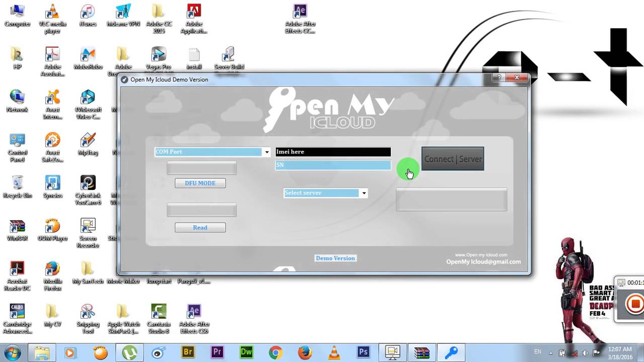Select the Acrobat Reader DC desktop icon
The width and height of the screenshot is (644, 362).
pyautogui.click(x=17, y=276)
